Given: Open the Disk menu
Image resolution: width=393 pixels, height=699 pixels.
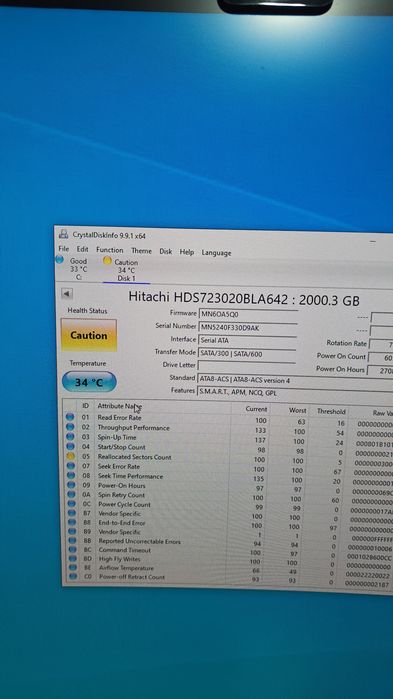Looking at the screenshot, I should coord(166,251).
